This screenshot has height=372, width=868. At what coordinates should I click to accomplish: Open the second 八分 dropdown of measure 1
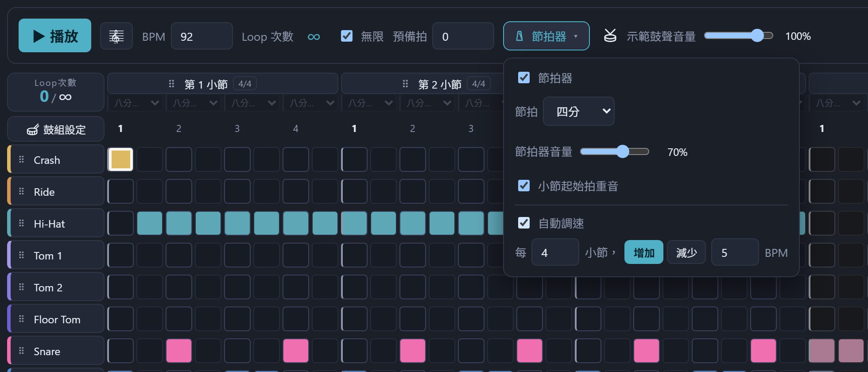click(194, 103)
